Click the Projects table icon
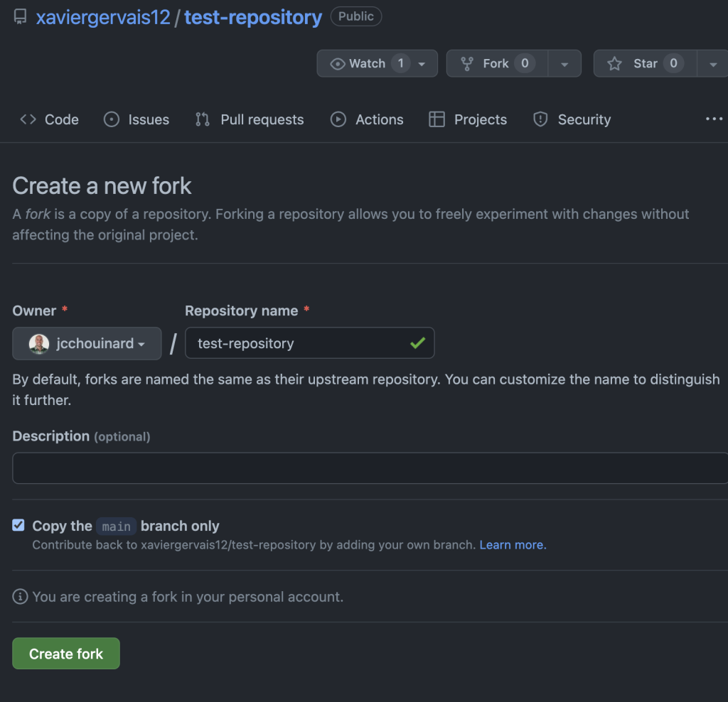The image size is (728, 702). 437,119
